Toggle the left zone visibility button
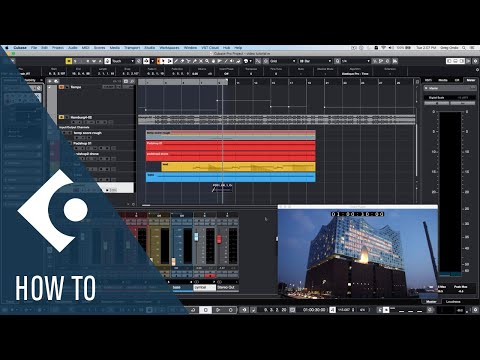The height and width of the screenshot is (360, 480). click(x=450, y=61)
